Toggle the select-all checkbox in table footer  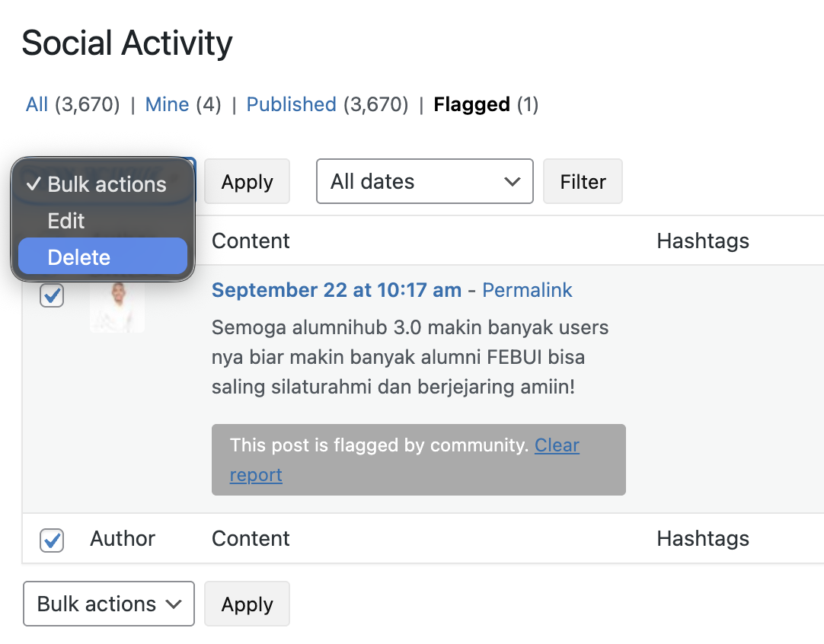coord(52,540)
